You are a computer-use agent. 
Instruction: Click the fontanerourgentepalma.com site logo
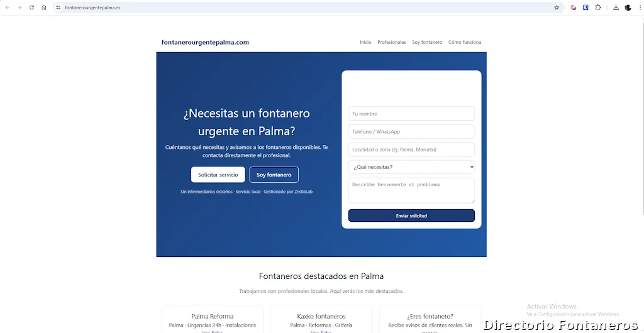(206, 42)
